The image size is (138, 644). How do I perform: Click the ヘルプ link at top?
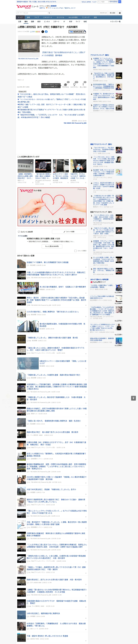(x=94, y=2)
